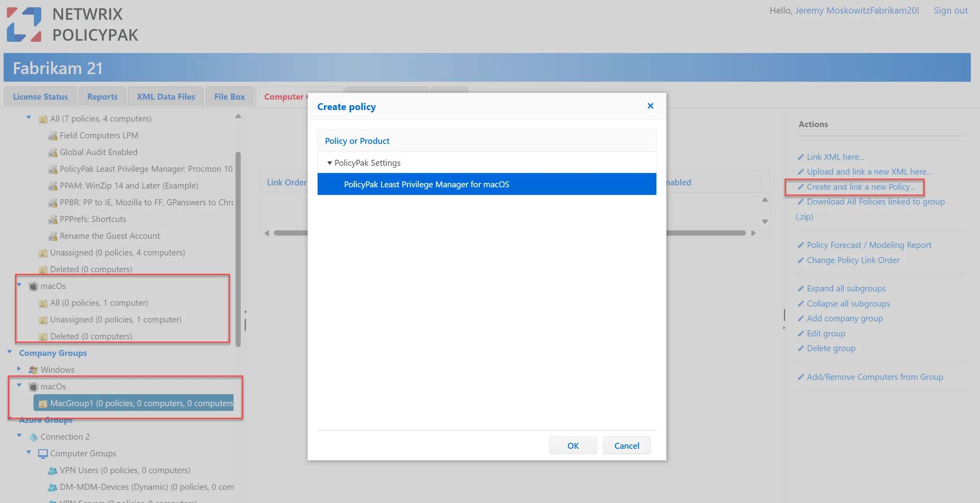Click the Connection 2 Azure icon
Viewport: 980px width, 503px height.
point(34,436)
